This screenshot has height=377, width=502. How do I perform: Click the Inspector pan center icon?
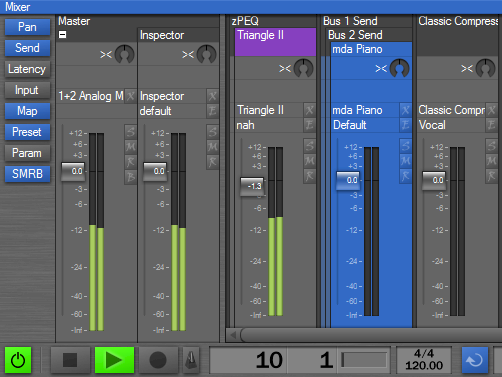[188, 54]
